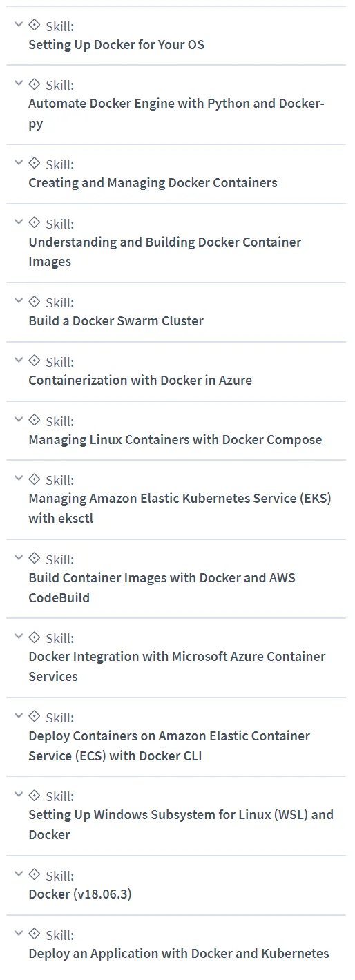Open Managing Linux Containers with Docker Compose
The width and height of the screenshot is (355, 980).
175,440
